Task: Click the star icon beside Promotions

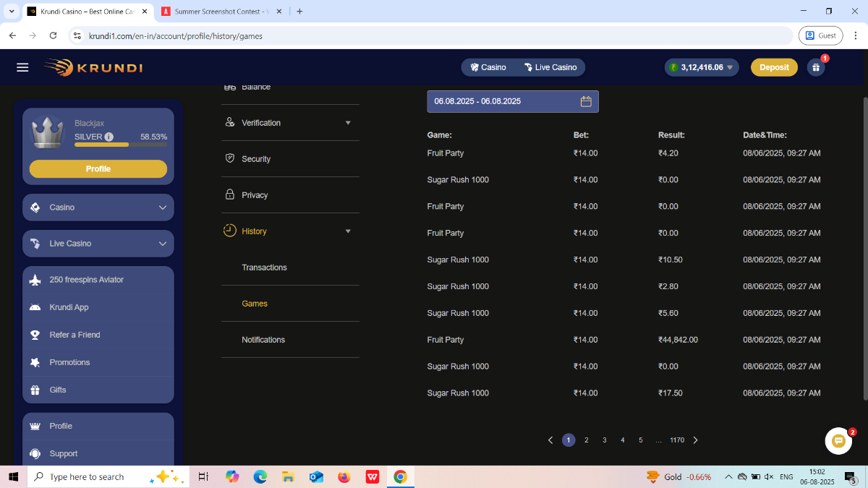Action: click(35, 362)
